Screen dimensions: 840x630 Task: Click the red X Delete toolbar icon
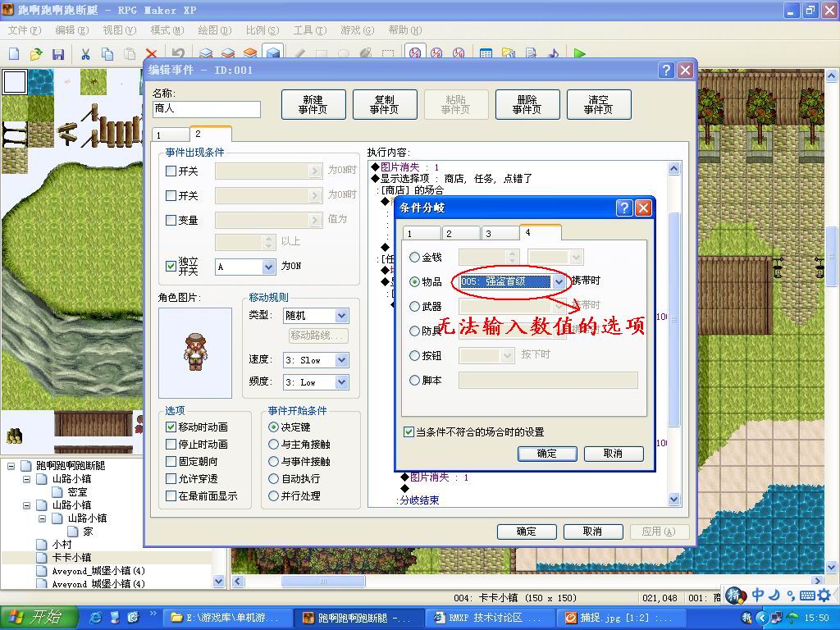(x=152, y=53)
